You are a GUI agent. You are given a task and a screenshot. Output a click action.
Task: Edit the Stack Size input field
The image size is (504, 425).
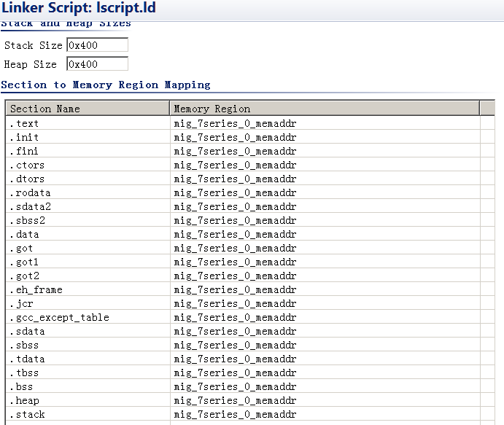[x=98, y=45]
